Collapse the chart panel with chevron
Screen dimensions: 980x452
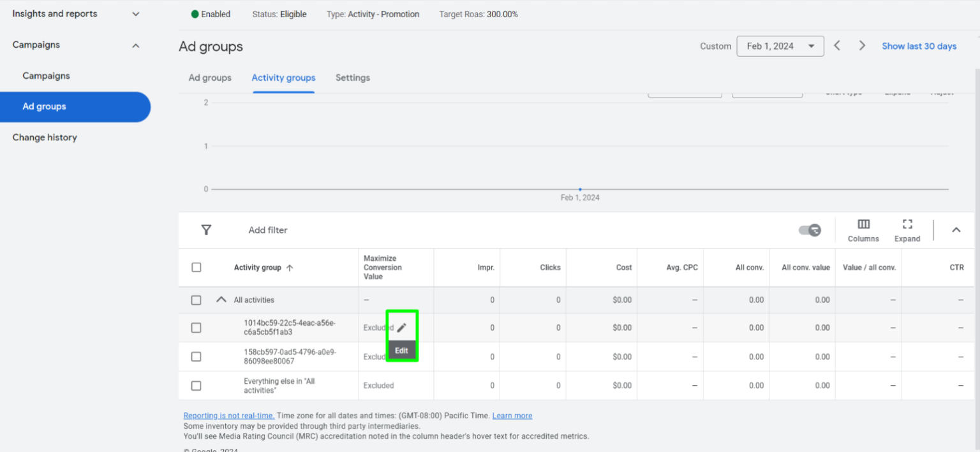click(956, 230)
